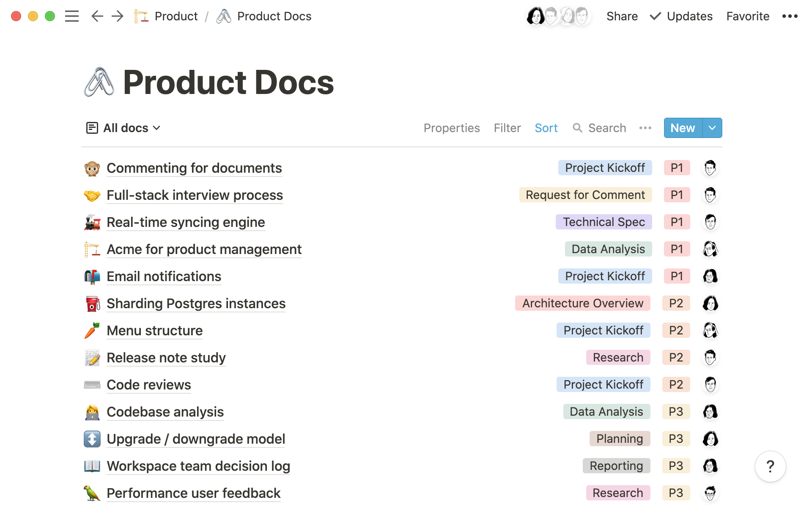Screen dimensions: 812x508
Task: Open the page options ellipsis top right
Action: pyautogui.click(x=790, y=16)
